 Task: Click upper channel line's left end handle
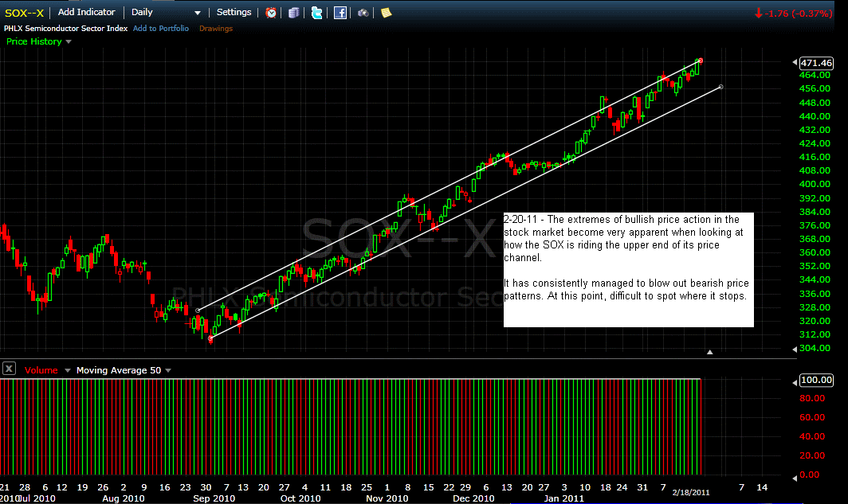(x=198, y=311)
